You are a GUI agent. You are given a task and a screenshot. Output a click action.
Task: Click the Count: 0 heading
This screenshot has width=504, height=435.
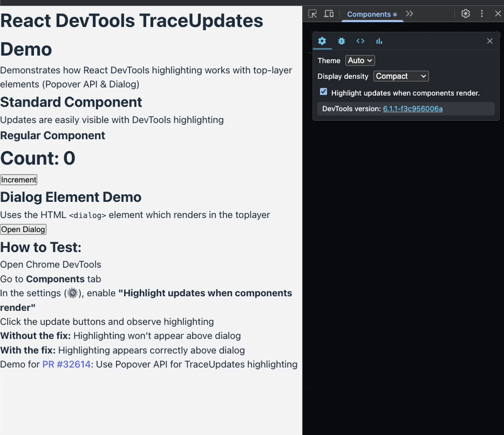point(38,158)
